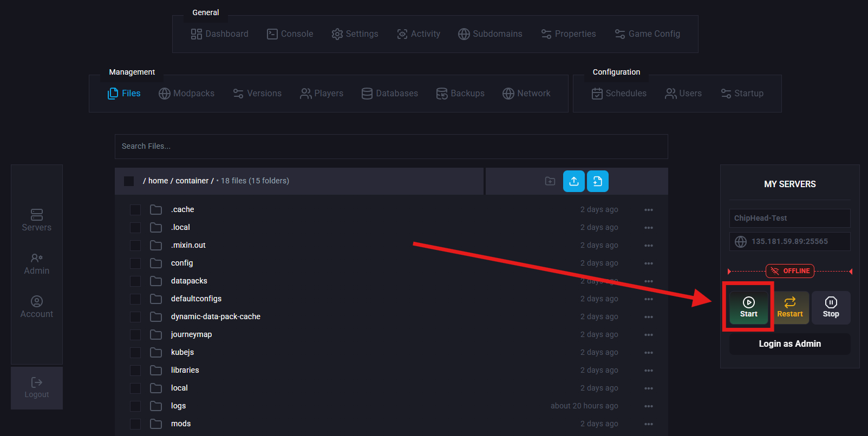The width and height of the screenshot is (868, 436).
Task: Click Login as Admin button
Action: tap(790, 344)
